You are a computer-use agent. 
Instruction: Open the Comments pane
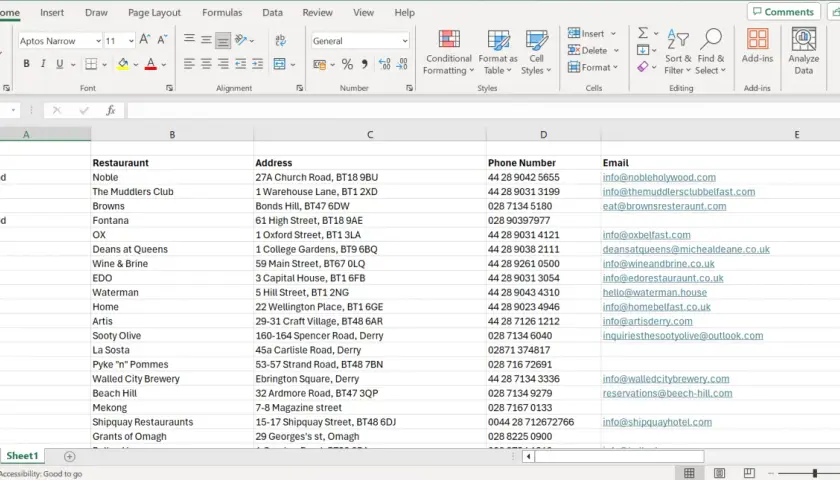(783, 12)
